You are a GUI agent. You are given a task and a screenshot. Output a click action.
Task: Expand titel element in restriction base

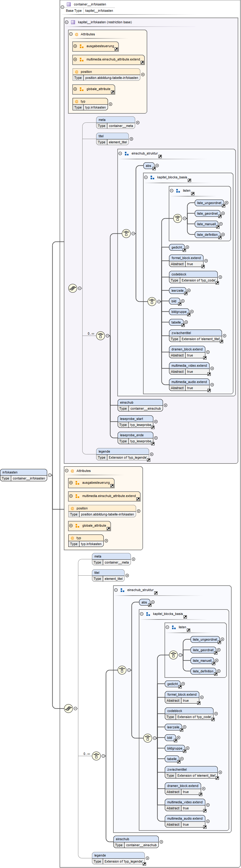(132, 139)
